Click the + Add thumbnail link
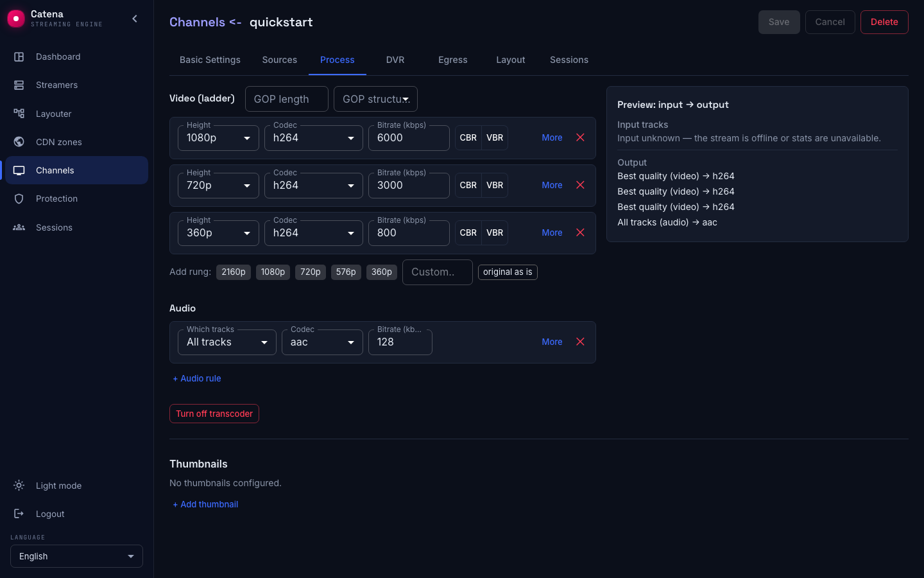This screenshot has height=578, width=924. pos(205,504)
